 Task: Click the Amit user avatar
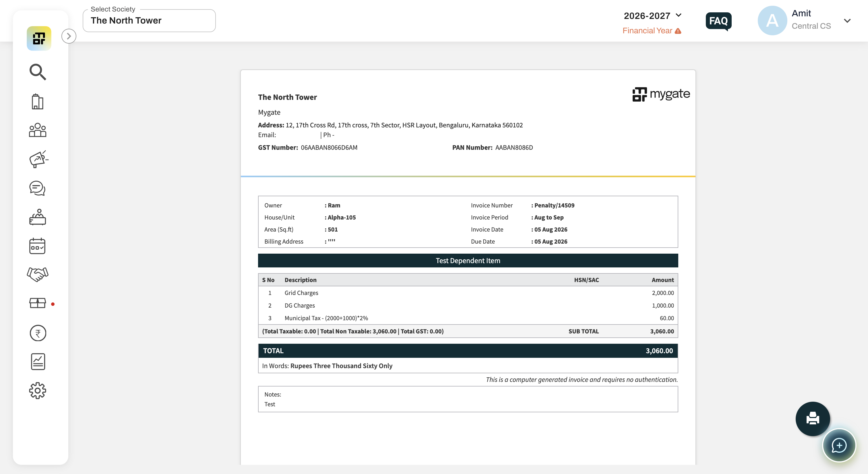point(772,21)
